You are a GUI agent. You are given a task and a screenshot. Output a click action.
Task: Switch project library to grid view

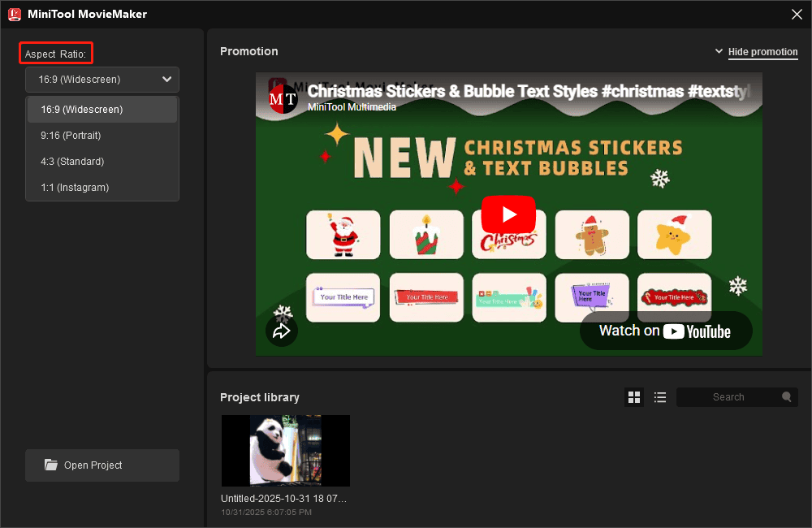(x=634, y=397)
